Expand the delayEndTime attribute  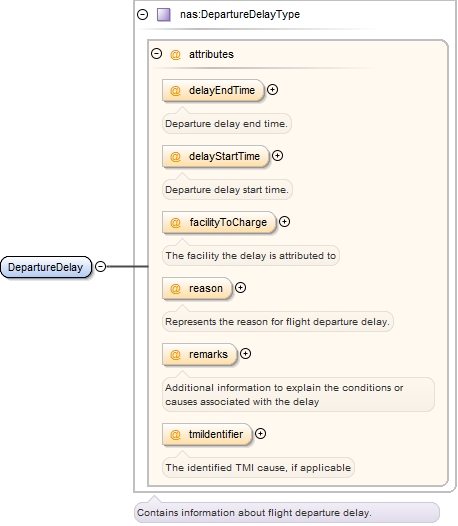tap(272, 90)
